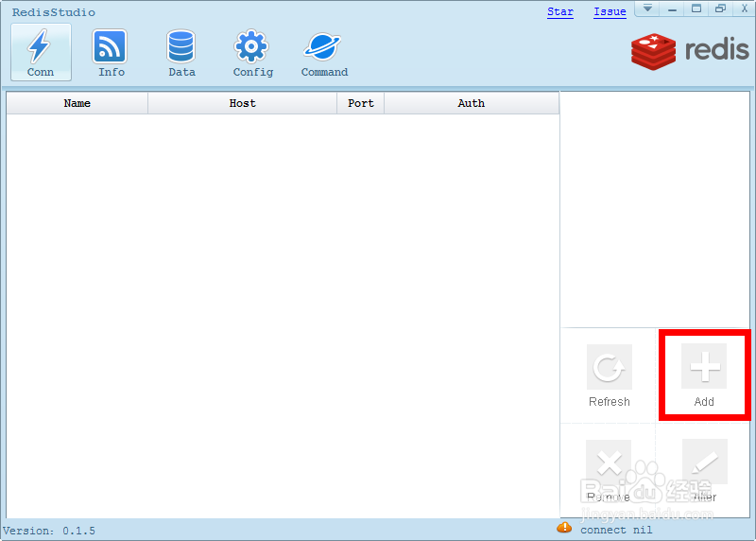756x541 pixels.
Task: Maximize the RedisStudio window
Action: point(696,9)
